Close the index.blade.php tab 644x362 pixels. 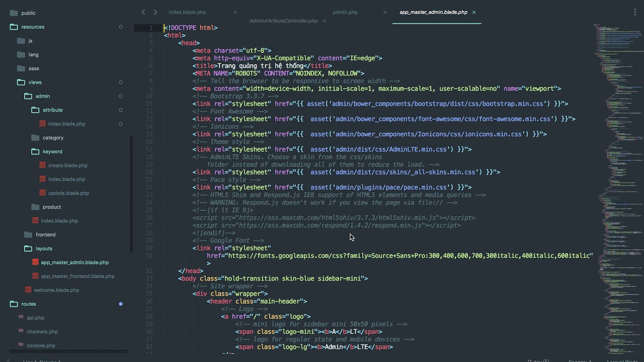click(234, 12)
